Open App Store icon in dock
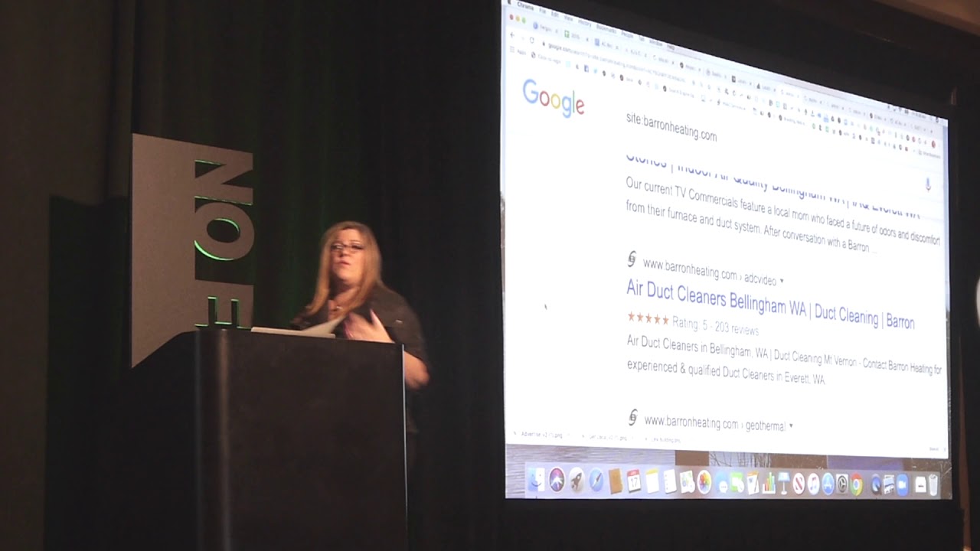 pos(828,484)
